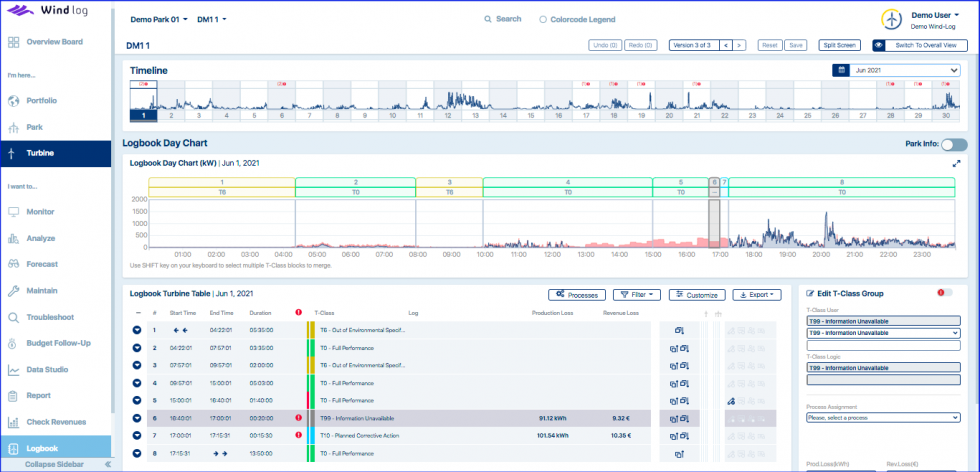Toggle the Edit T-Class Group switch
The image size is (980, 472).
pyautogui.click(x=941, y=293)
